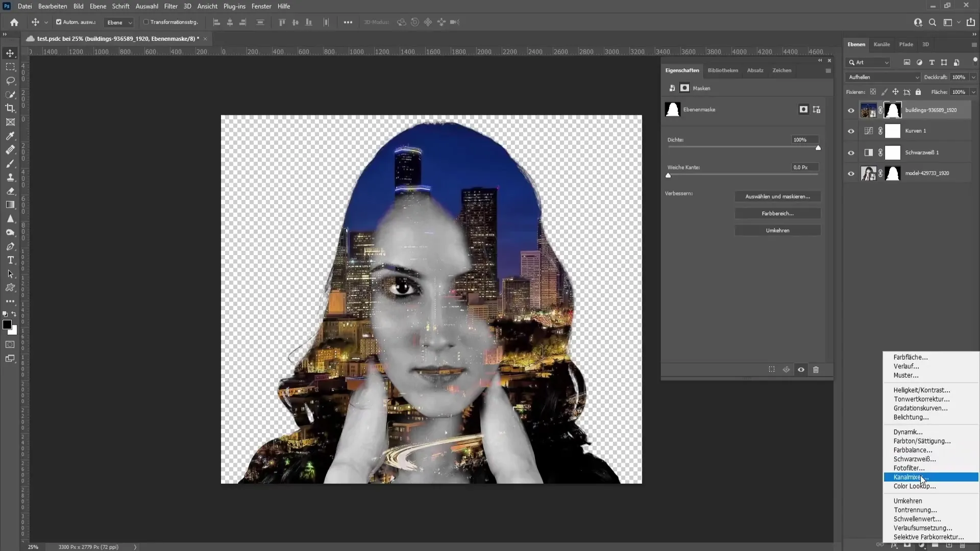
Task: Click load selection from mask icon
Action: click(772, 369)
